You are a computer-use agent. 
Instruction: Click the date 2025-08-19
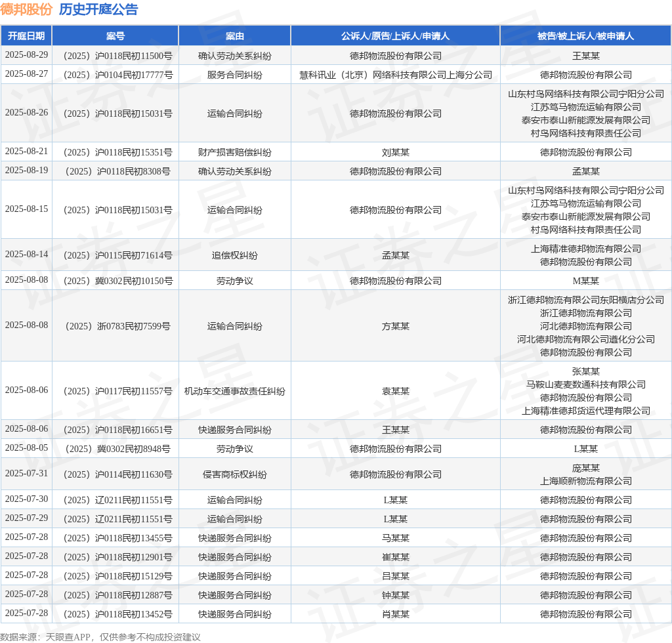26,170
